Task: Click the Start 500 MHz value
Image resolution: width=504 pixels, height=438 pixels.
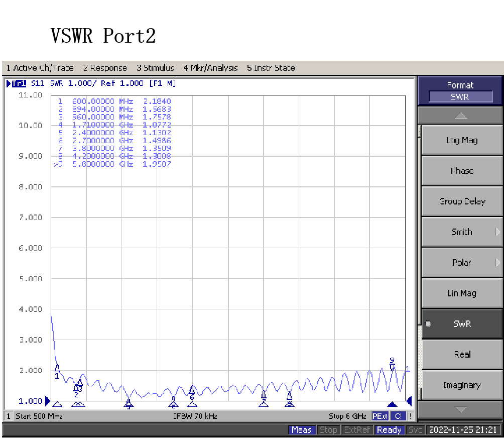Action: tap(39, 416)
